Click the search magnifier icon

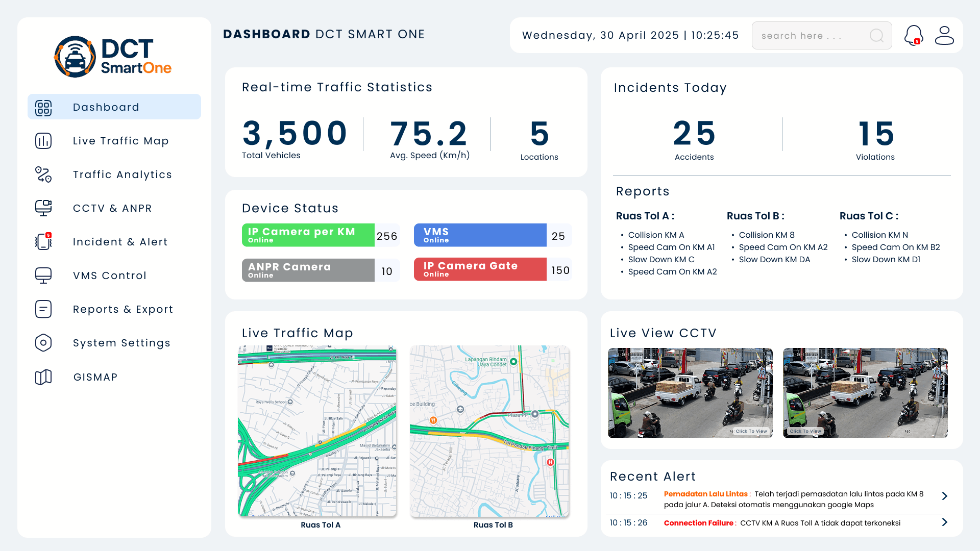point(876,35)
